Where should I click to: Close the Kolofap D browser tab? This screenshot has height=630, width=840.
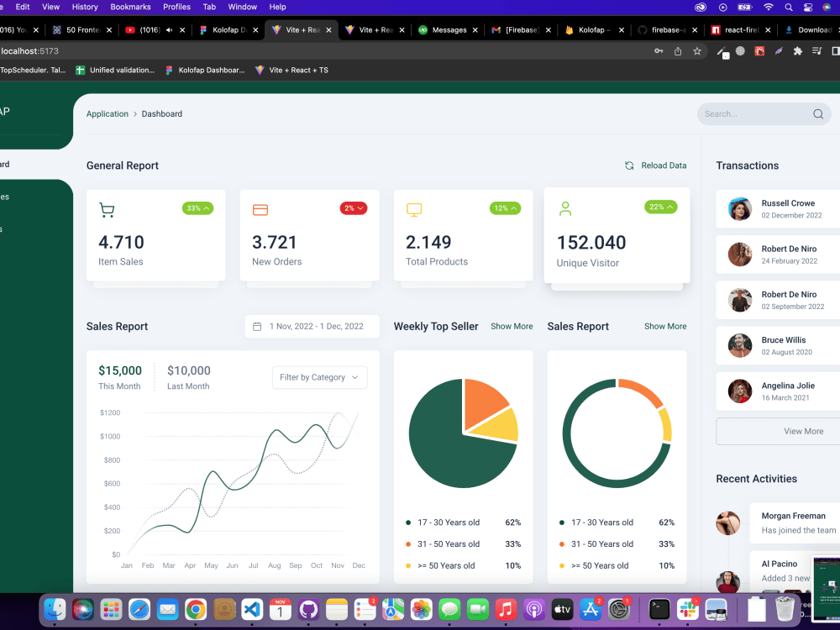tap(255, 30)
